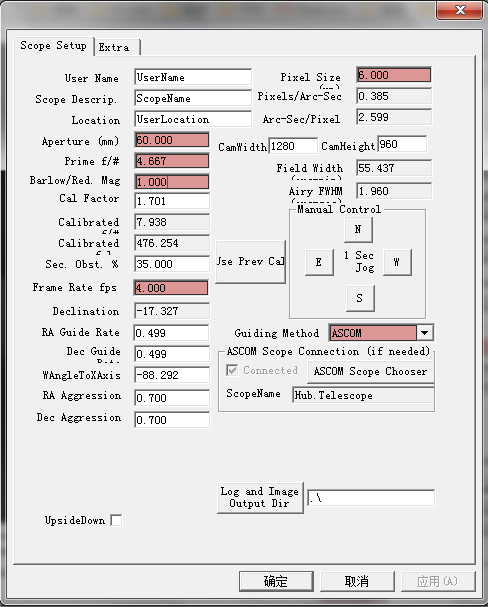Click the Airy FWHM value 1.960
The height and width of the screenshot is (607, 488).
[394, 191]
